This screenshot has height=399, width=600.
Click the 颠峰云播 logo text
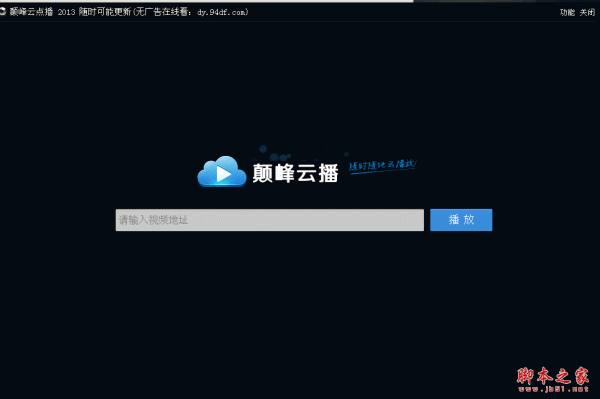coord(295,173)
